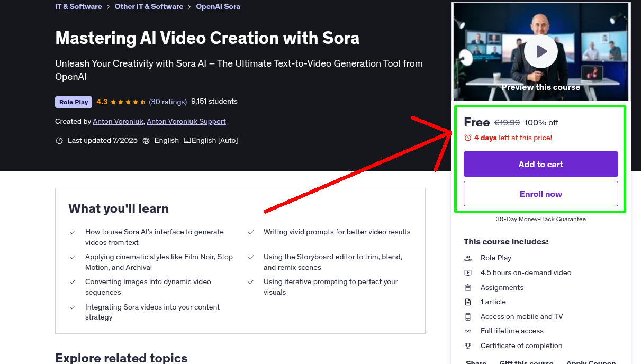The width and height of the screenshot is (641, 364).
Task: Click the globe language icon
Action: point(146,141)
